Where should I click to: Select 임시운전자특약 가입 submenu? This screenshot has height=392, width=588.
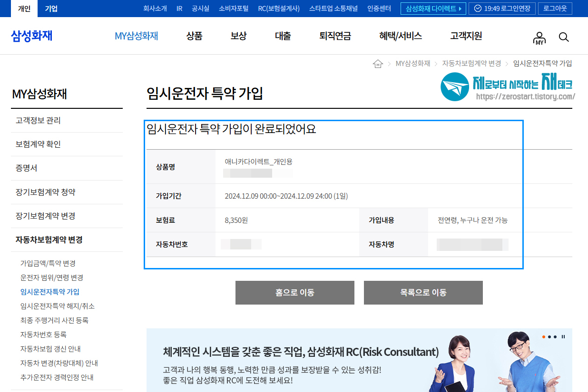pos(49,292)
